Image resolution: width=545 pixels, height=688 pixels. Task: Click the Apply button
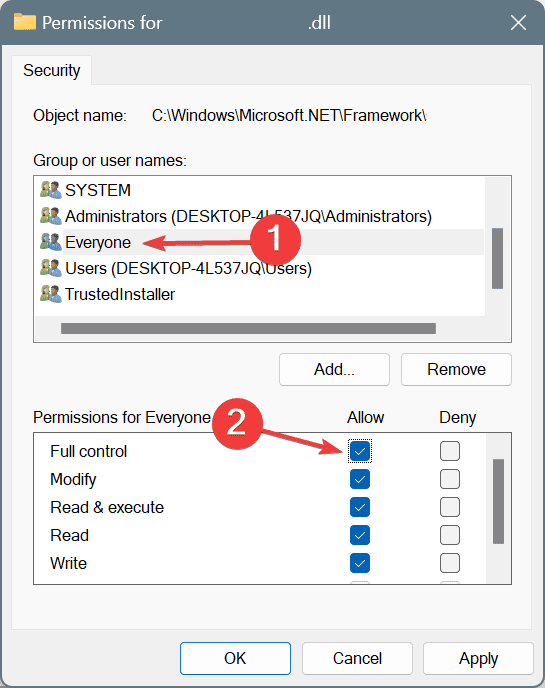click(478, 658)
